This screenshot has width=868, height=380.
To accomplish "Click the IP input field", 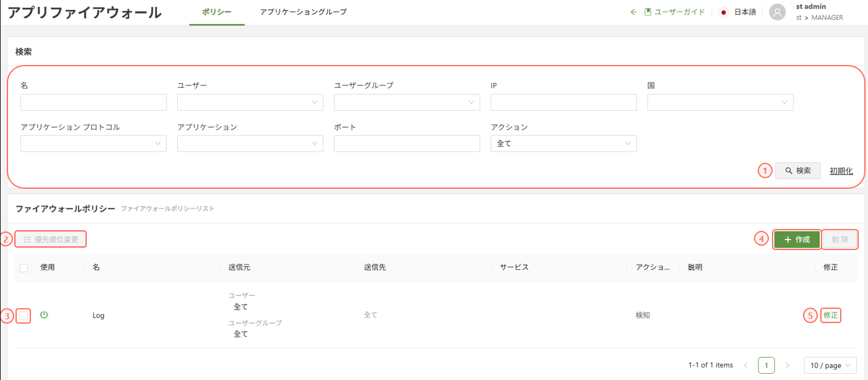I will [563, 102].
